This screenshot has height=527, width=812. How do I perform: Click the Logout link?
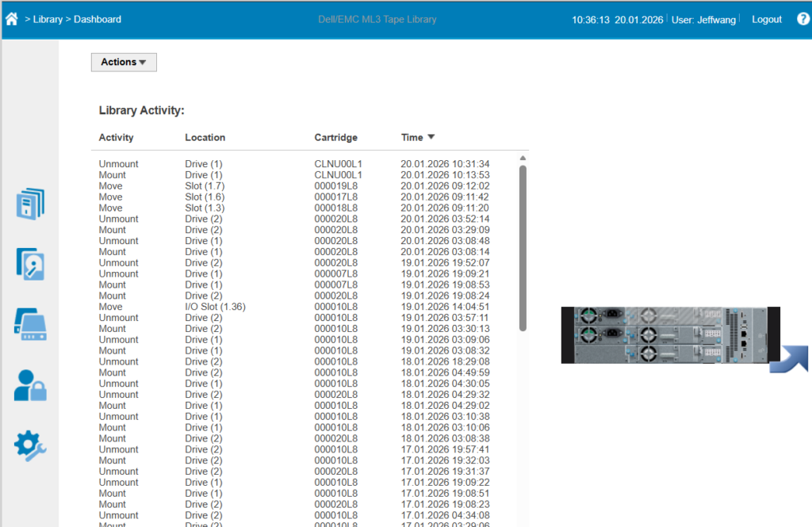[766, 19]
